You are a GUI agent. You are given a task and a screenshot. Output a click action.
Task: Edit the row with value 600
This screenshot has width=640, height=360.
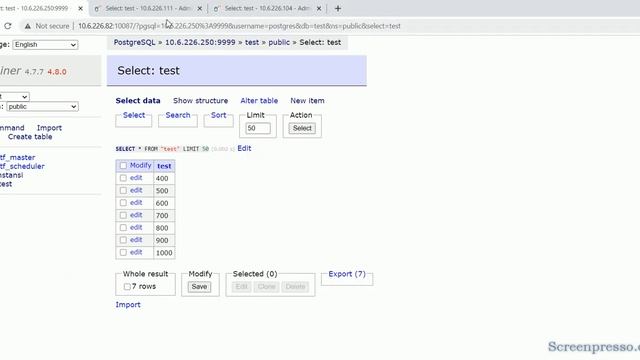pyautogui.click(x=136, y=203)
